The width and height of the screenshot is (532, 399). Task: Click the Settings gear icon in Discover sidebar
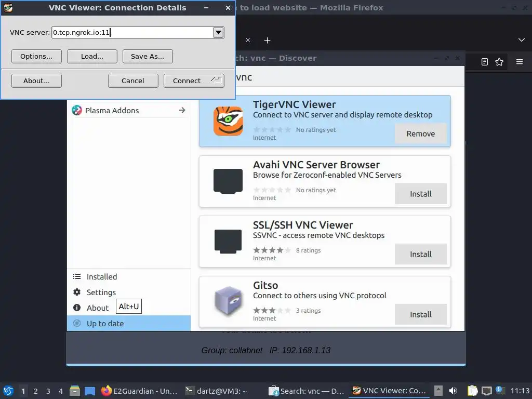(77, 292)
